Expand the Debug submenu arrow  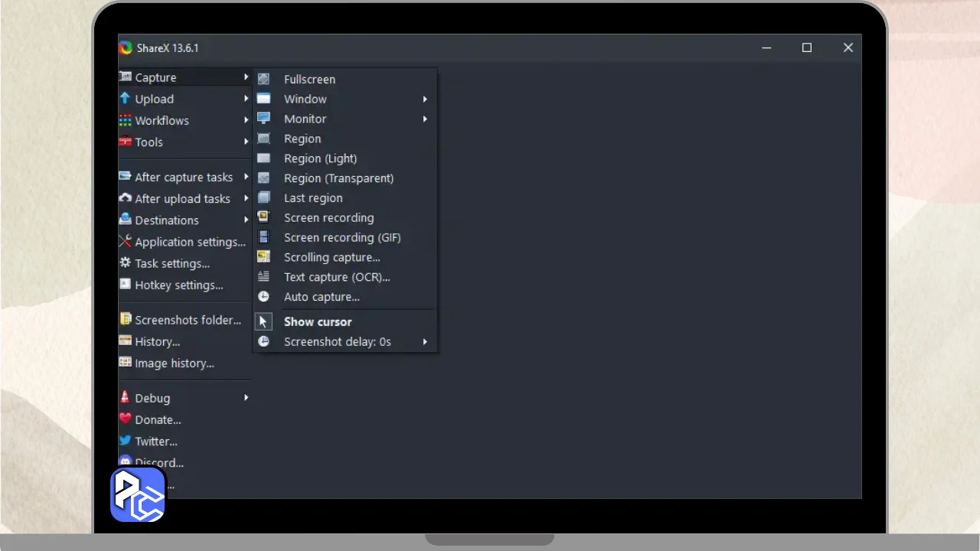point(247,398)
